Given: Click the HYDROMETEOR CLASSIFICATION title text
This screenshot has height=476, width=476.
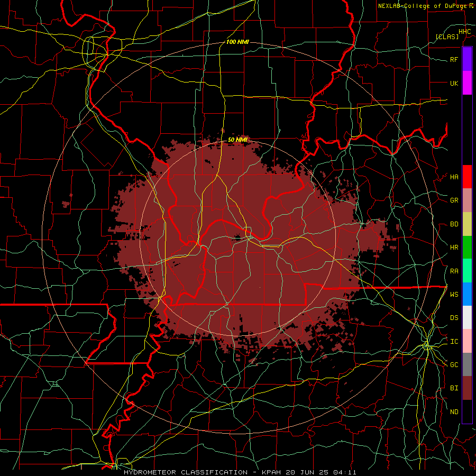Looking at the screenshot, I should pyautogui.click(x=186, y=472).
